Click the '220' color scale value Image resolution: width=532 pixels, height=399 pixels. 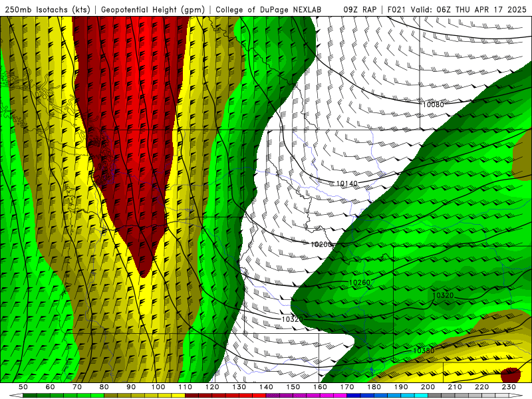[x=482, y=387]
